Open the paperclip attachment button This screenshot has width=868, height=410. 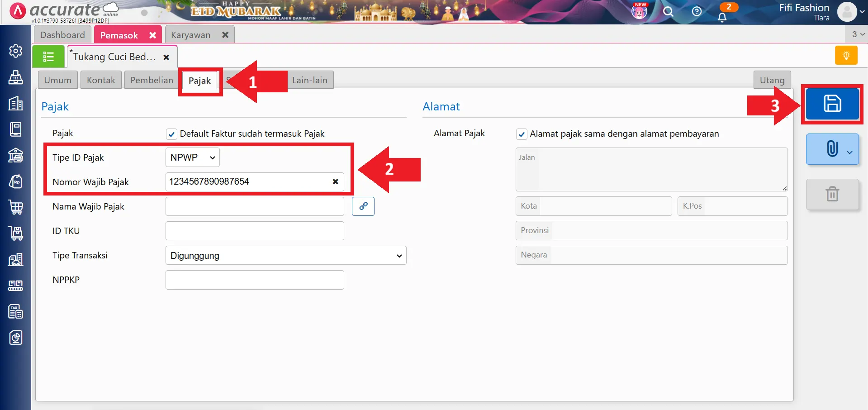(832, 149)
